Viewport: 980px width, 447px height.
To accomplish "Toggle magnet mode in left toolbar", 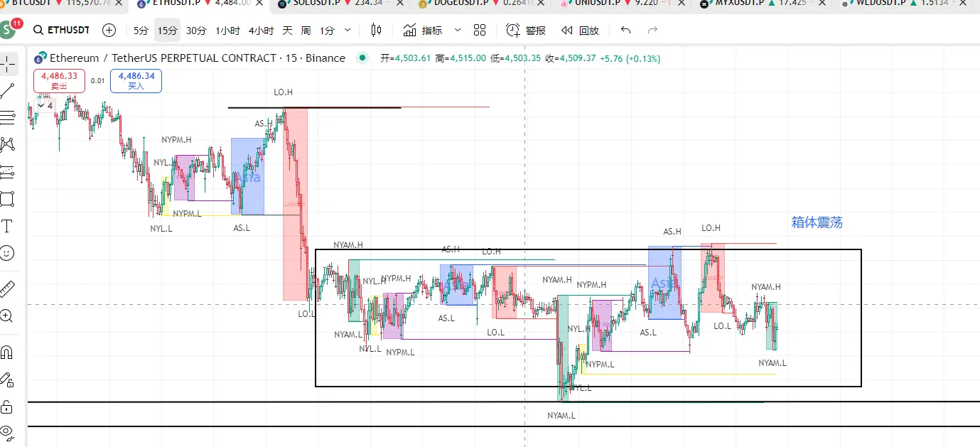I will tap(8, 352).
